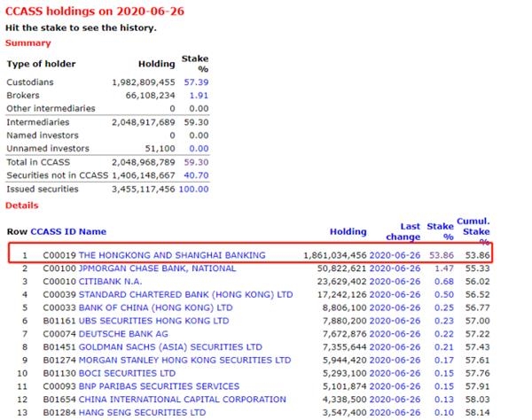Open JPMorgan Chase Bank, National link
Viewport: 532px width, 420px height.
(157, 268)
